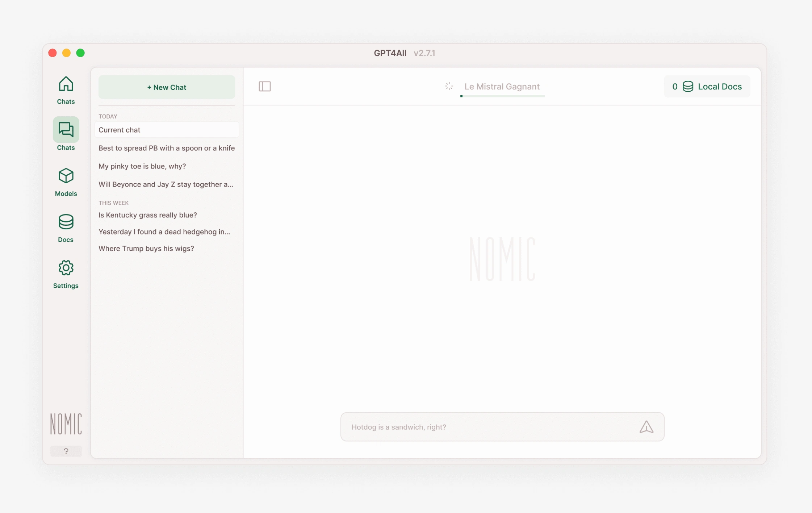
Task: Open the Beyonce and Jay Z chat
Action: point(166,184)
